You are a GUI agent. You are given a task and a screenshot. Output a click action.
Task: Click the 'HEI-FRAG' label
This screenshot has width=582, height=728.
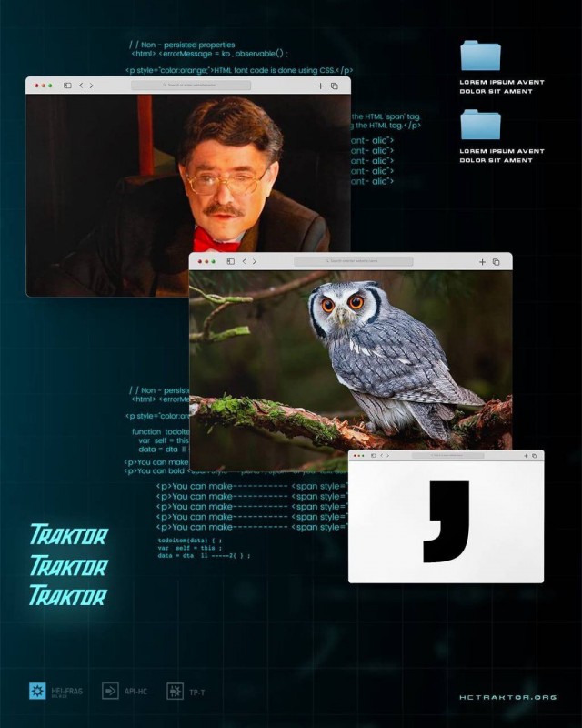(x=66, y=691)
